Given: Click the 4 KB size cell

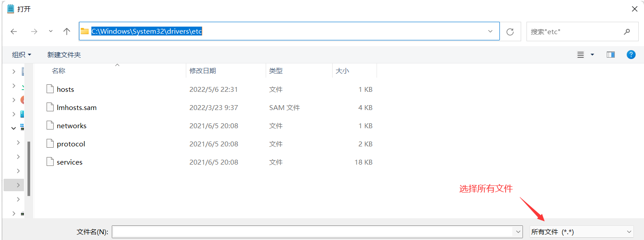Looking at the screenshot, I should point(365,107).
